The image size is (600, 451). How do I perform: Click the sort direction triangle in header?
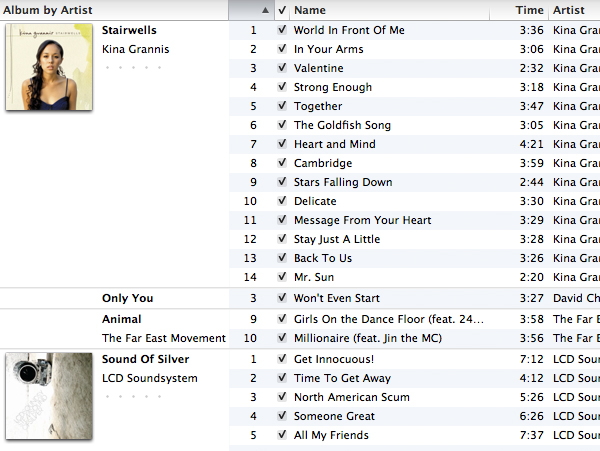tap(265, 10)
